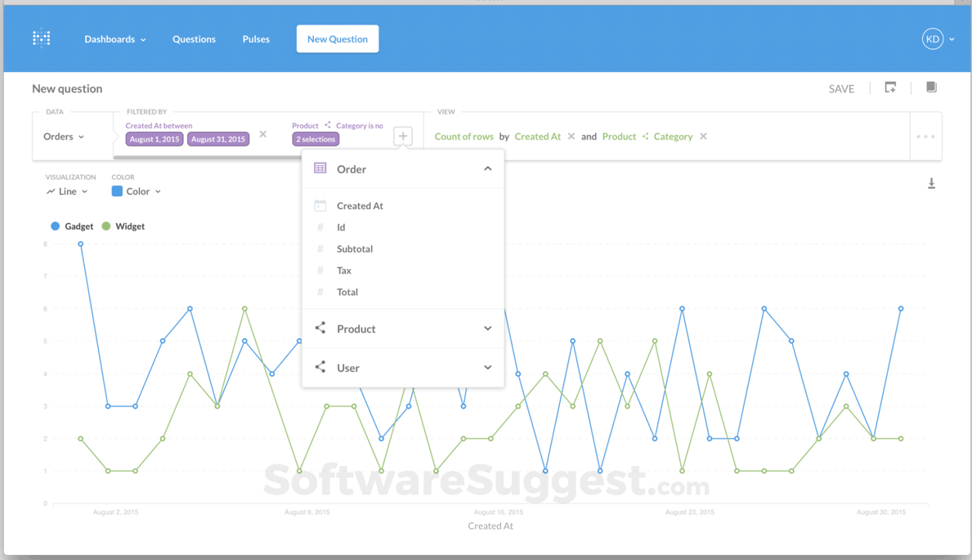Open the three-dots options menu
The height and width of the screenshot is (560, 972).
925,137
